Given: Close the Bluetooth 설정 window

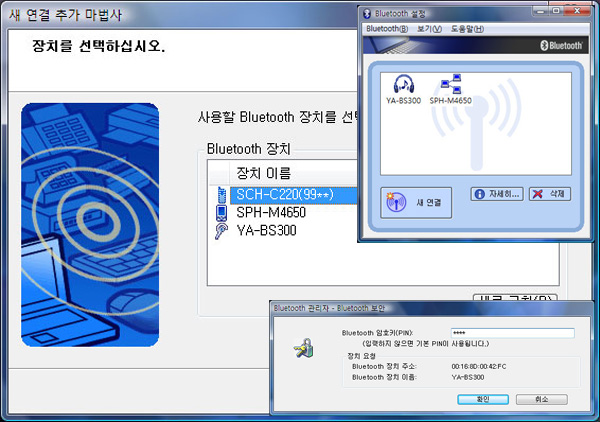Looking at the screenshot, I should [577, 11].
